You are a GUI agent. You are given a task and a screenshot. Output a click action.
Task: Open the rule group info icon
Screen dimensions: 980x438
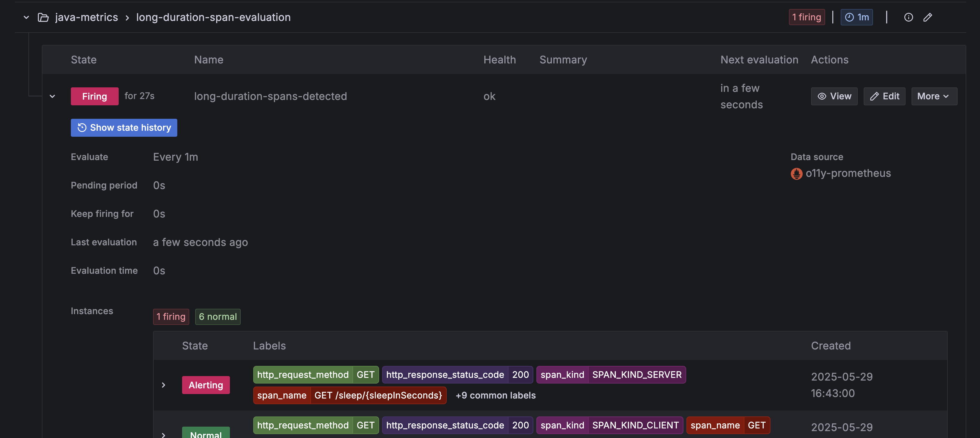(908, 17)
